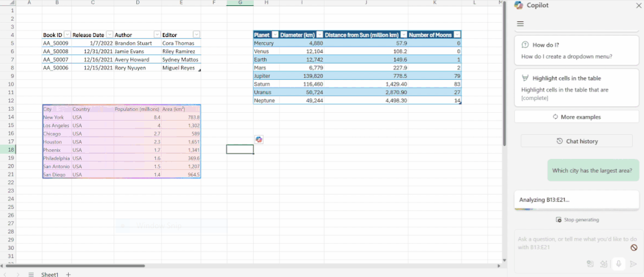Open the Number of Moons filter dropdown
This screenshot has width=644, height=277.
(457, 34)
